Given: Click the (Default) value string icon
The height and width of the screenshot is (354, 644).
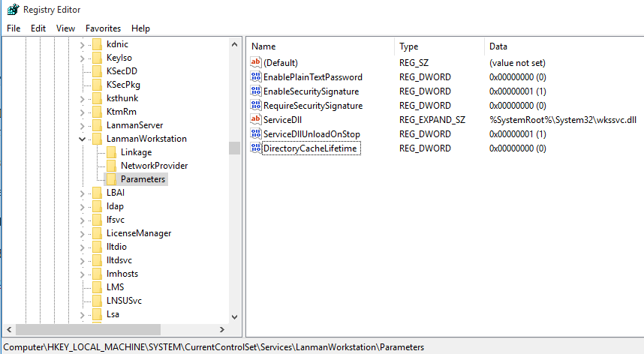Looking at the screenshot, I should click(x=256, y=63).
